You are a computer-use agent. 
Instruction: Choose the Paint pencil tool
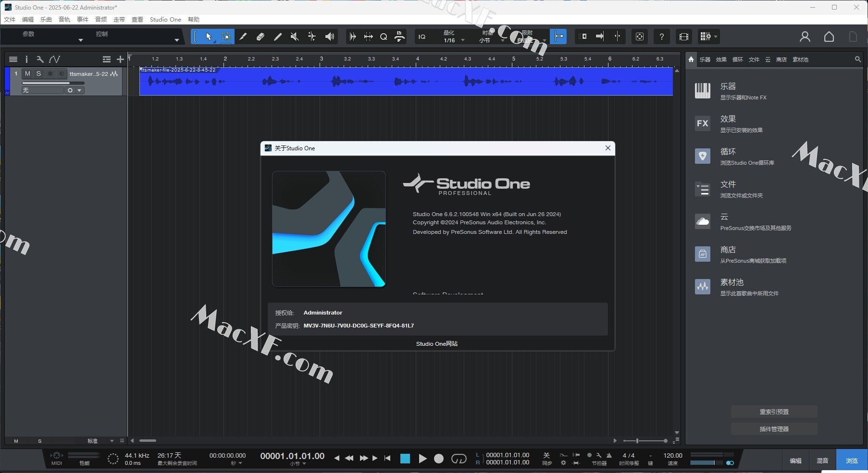point(278,36)
